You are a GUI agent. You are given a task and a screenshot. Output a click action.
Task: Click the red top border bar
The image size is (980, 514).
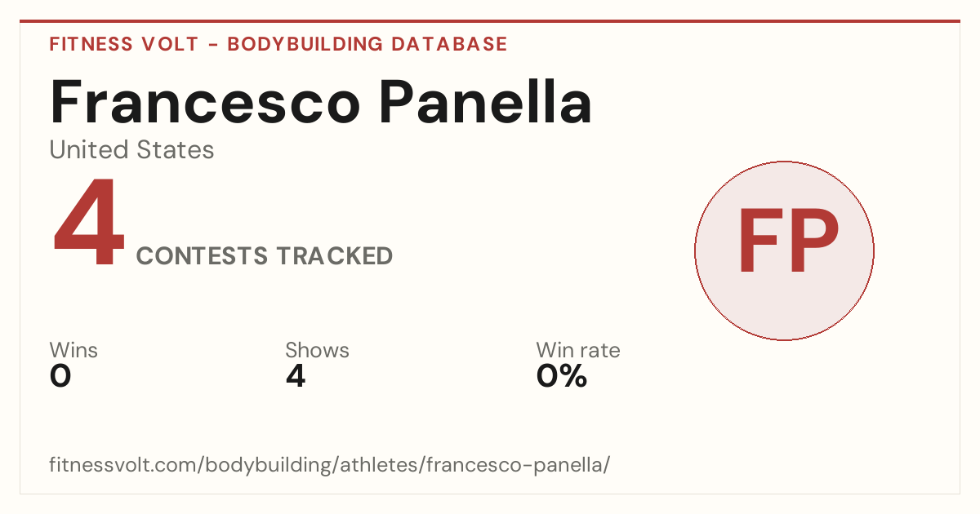click(x=490, y=21)
